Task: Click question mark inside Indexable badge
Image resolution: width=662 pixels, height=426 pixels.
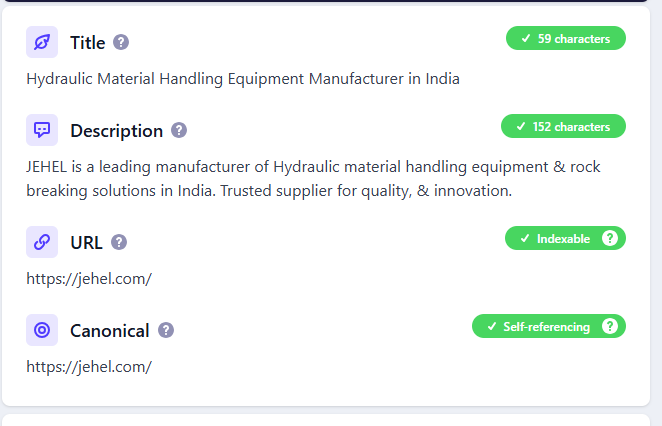Action: 610,238
